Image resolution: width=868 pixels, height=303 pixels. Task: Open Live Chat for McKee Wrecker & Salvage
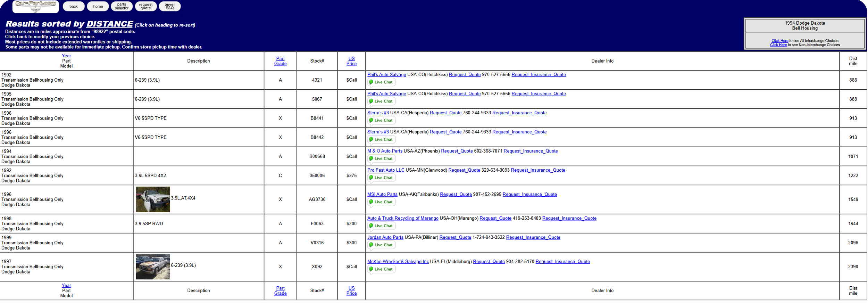[x=381, y=269]
